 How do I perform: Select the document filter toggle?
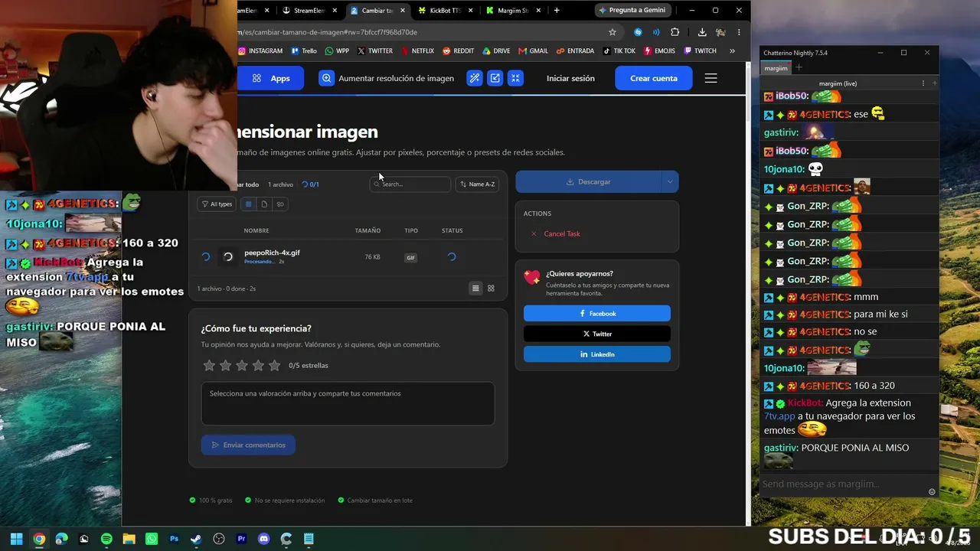click(264, 204)
